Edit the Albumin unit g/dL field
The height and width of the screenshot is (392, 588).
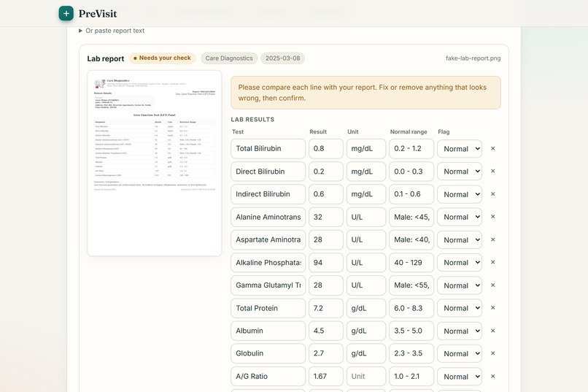[366, 331]
